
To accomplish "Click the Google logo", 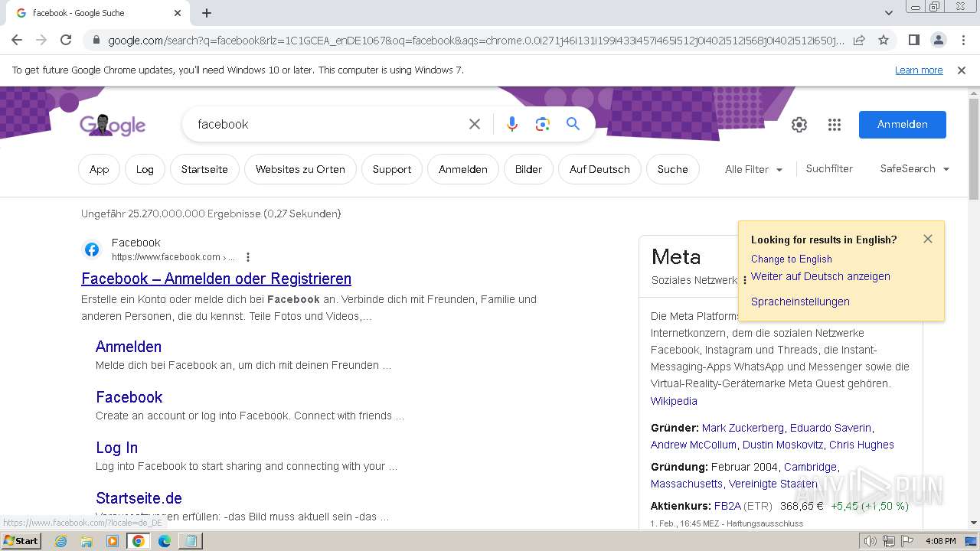I will tap(113, 125).
